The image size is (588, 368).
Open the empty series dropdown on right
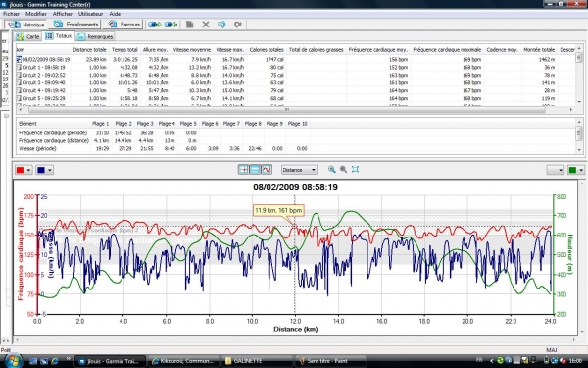556,170
